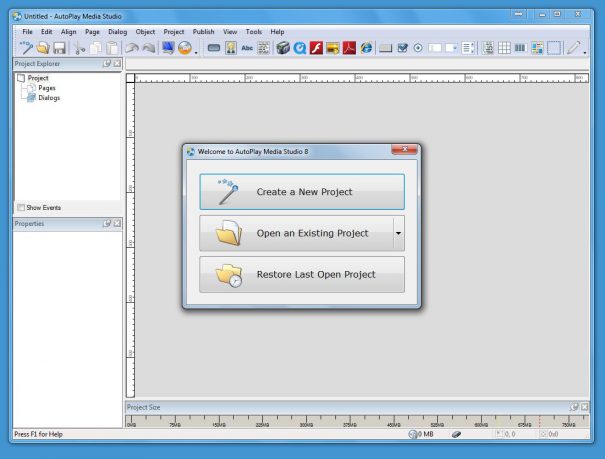Insert a RadioButton object from toolbar
Screen dimensions: 605x459
pos(418,48)
